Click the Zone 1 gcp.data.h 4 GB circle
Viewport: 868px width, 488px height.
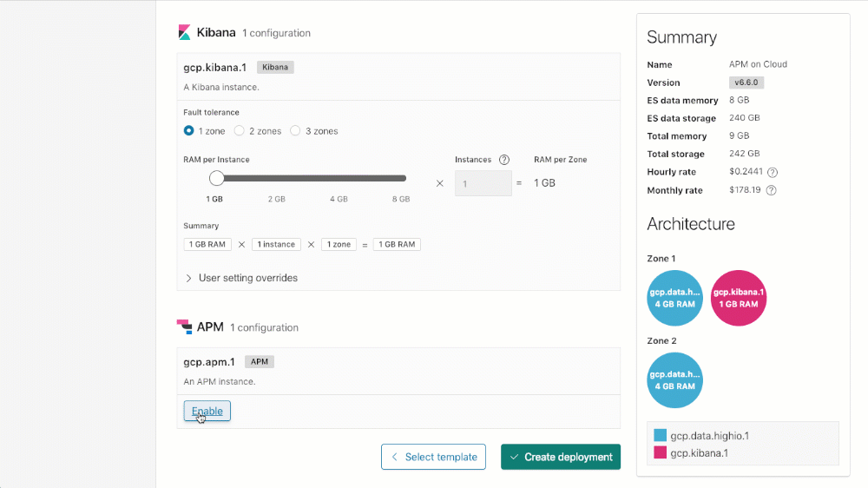click(x=675, y=298)
